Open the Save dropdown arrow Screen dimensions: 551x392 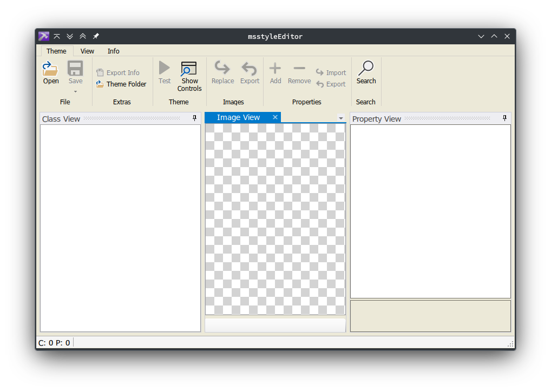[x=75, y=91]
